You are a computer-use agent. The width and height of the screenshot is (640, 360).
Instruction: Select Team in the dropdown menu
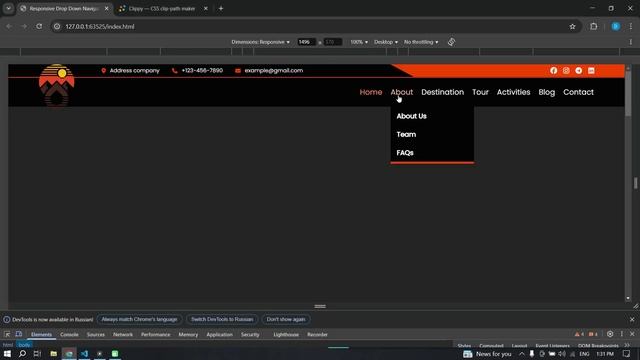[406, 134]
